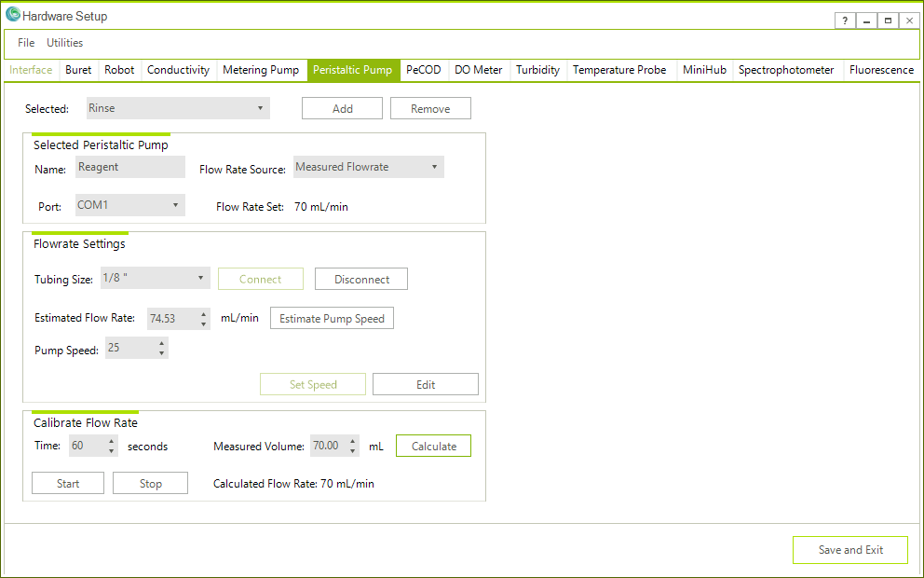924x578 pixels.
Task: Click the help question mark button
Action: click(x=845, y=21)
